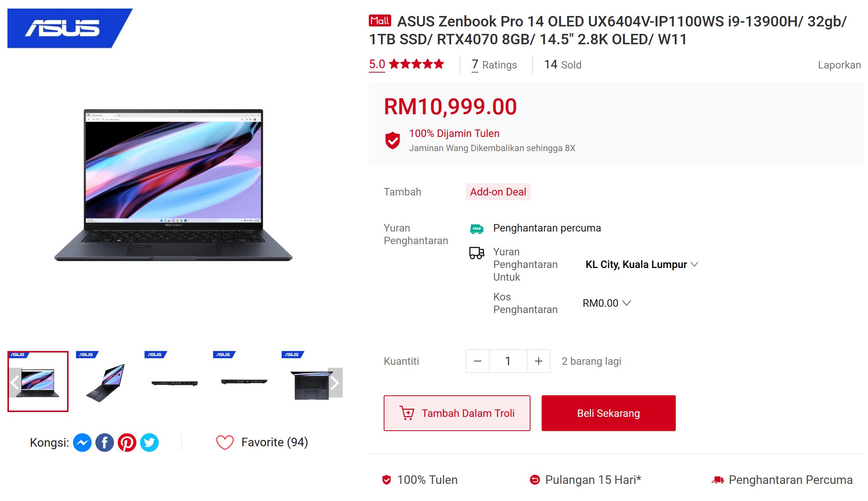
Task: Click the quantity input field
Action: pyautogui.click(x=508, y=361)
